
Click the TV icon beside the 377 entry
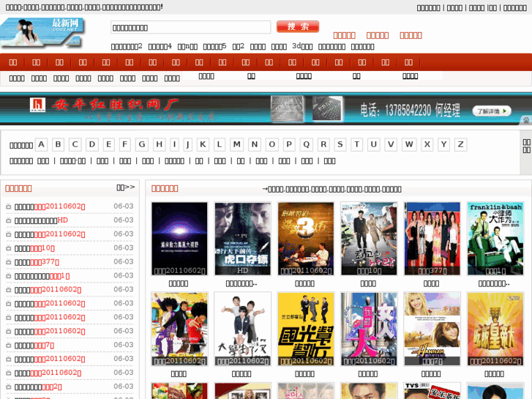9,262
